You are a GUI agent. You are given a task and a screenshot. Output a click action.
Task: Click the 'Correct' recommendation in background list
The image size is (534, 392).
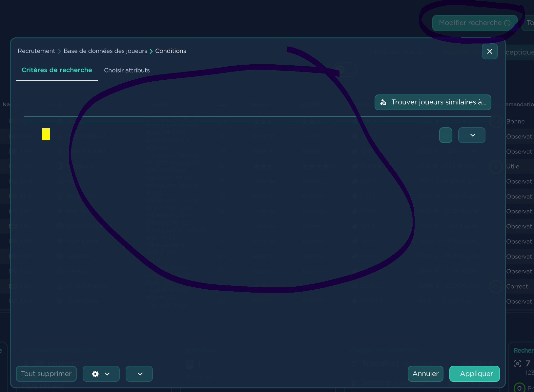tap(517, 286)
